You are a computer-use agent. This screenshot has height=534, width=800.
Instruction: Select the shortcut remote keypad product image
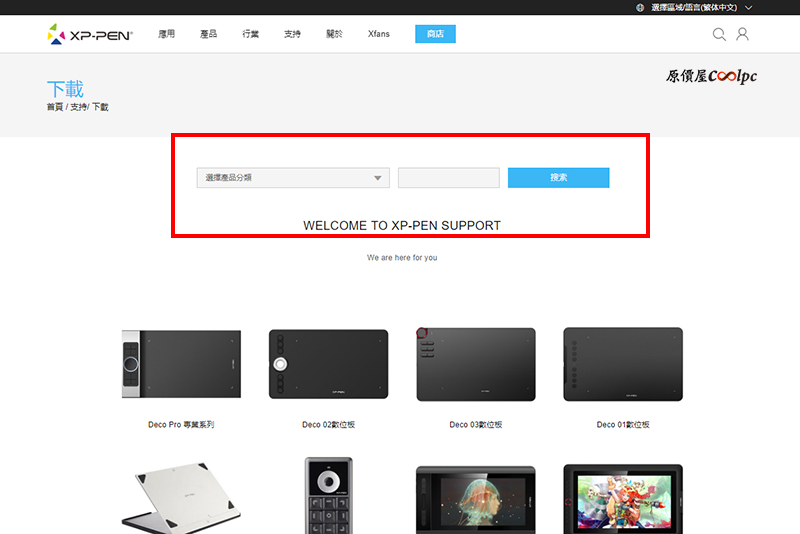(x=329, y=495)
